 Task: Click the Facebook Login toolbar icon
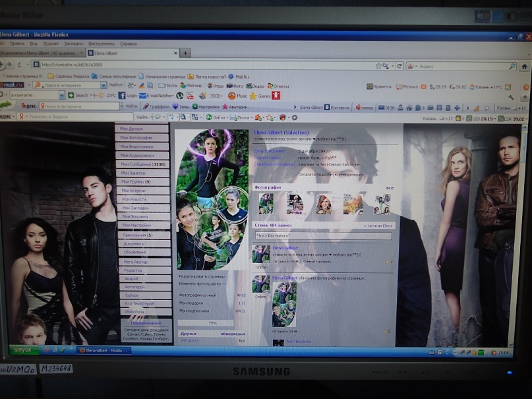[x=122, y=96]
